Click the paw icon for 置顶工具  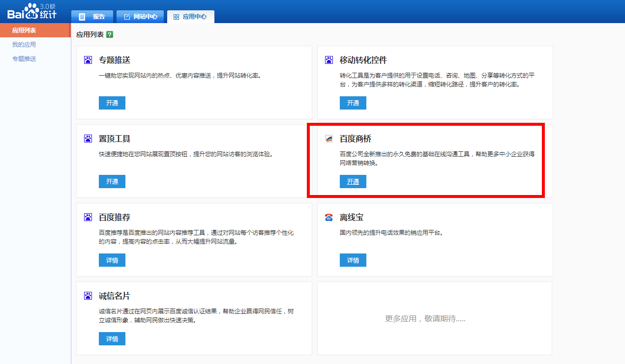tap(88, 139)
